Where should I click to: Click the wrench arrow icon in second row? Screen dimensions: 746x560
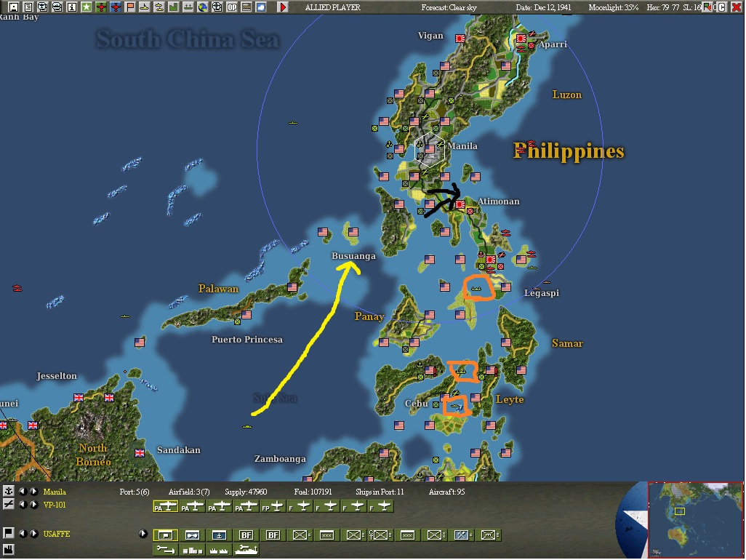166,550
